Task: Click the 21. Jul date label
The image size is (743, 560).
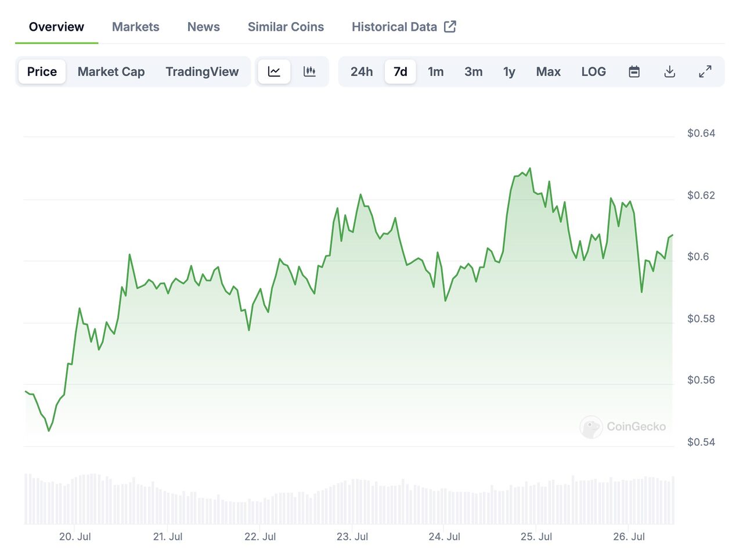Action: click(x=168, y=537)
